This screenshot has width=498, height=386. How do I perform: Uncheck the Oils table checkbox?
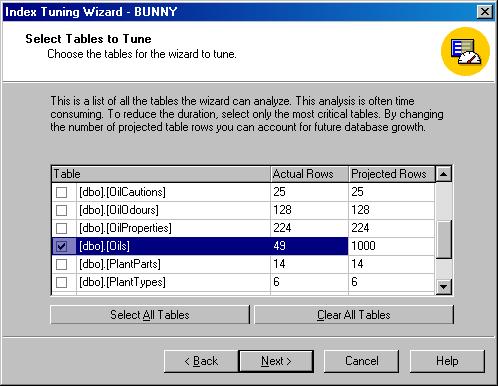coord(61,246)
